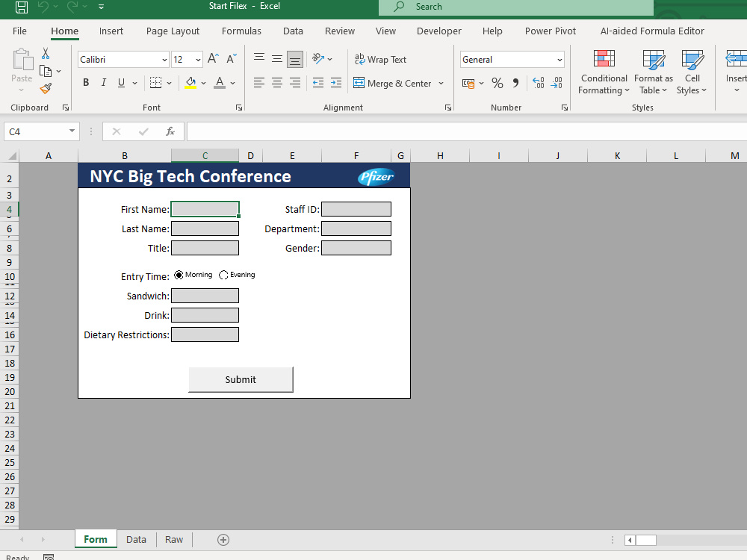Apply bold formatting with the Bold icon

tap(85, 82)
